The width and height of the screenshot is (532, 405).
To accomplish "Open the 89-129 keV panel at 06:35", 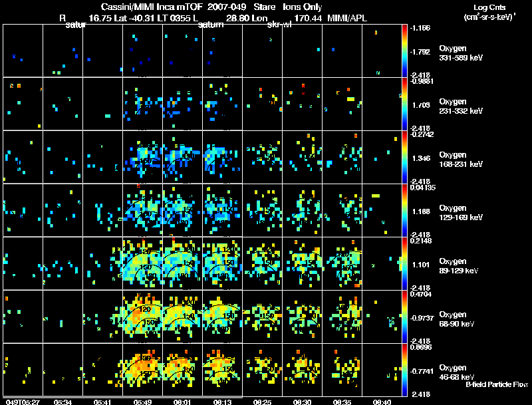I will (x=342, y=263).
